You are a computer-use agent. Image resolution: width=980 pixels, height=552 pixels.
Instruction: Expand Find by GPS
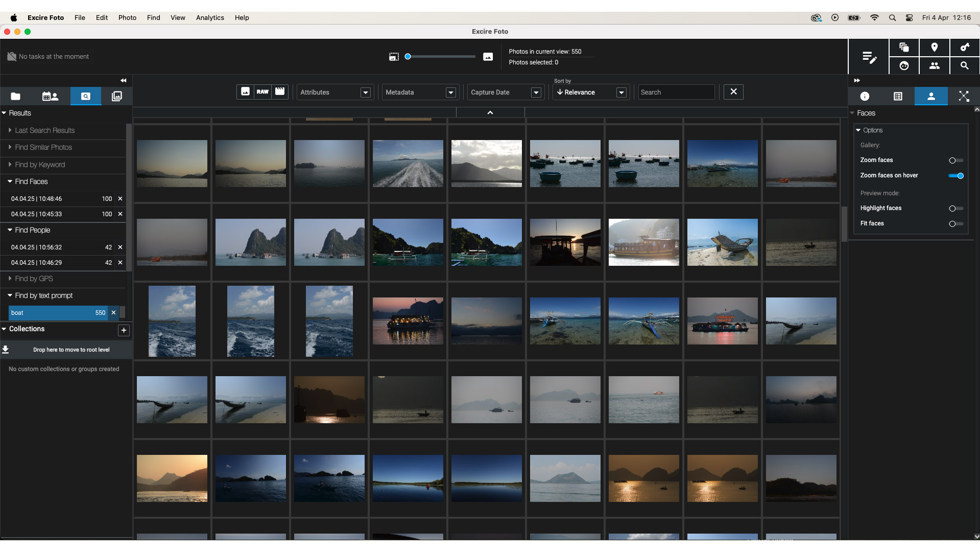pos(10,279)
